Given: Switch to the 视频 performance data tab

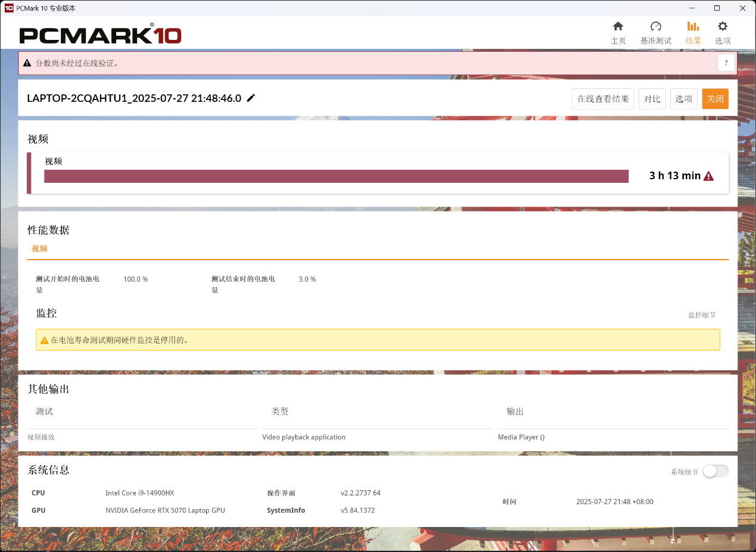Looking at the screenshot, I should pos(39,249).
